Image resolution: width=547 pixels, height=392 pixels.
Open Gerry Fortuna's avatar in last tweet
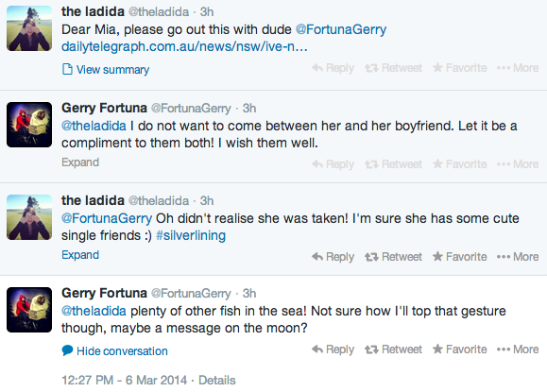point(29,310)
